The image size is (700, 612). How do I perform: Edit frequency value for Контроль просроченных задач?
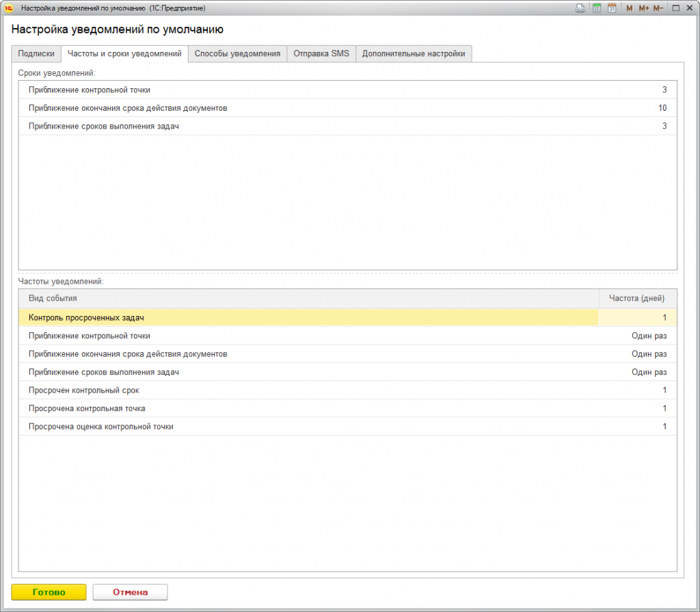point(637,318)
